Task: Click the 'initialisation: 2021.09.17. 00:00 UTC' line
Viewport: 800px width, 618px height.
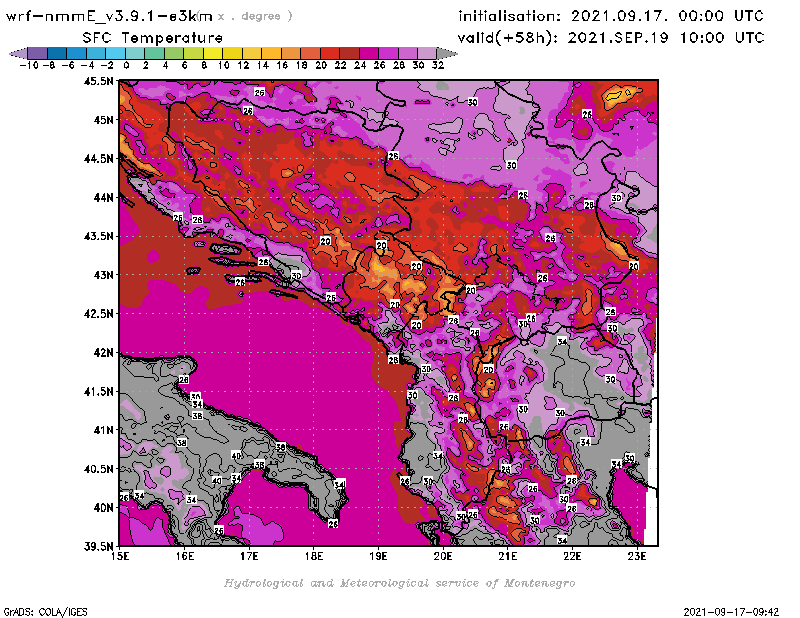Action: 611,16
